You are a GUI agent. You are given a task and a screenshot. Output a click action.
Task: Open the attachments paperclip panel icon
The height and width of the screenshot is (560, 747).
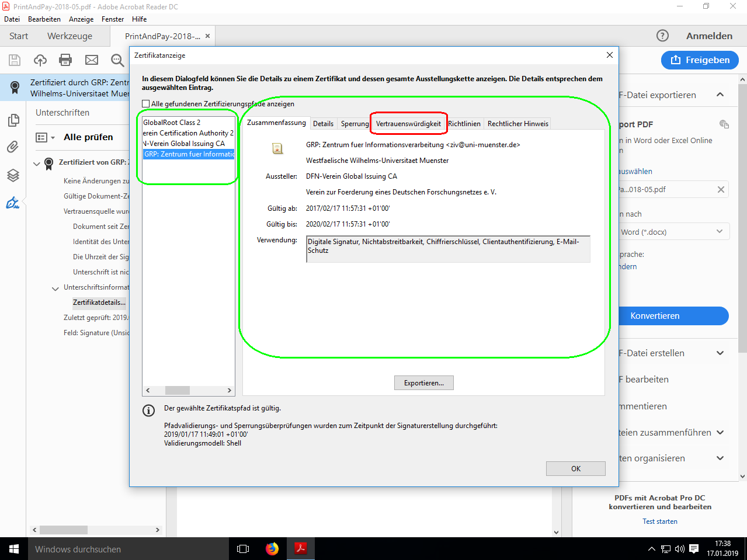(13, 147)
